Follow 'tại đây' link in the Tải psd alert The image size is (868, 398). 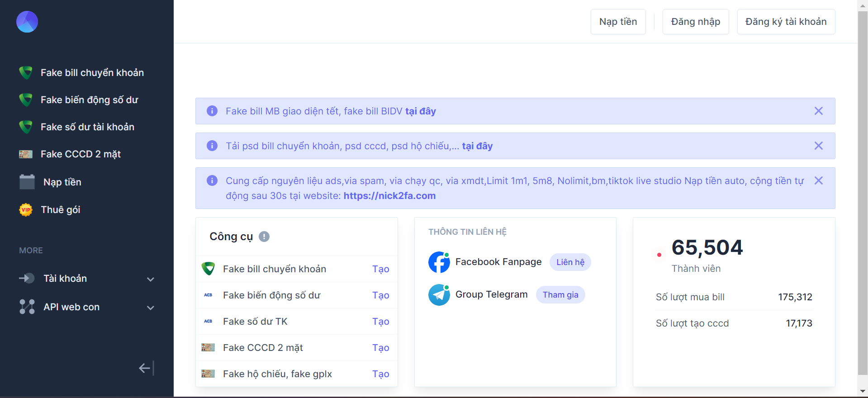pos(477,146)
